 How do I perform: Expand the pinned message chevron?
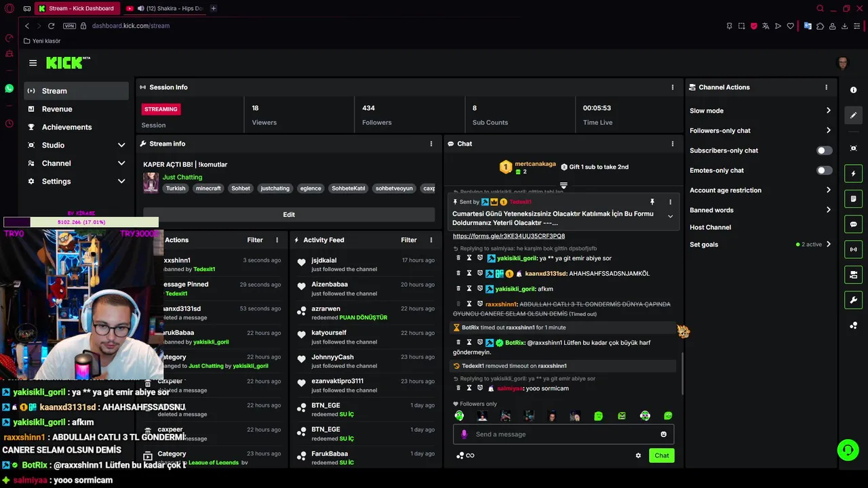(x=670, y=217)
